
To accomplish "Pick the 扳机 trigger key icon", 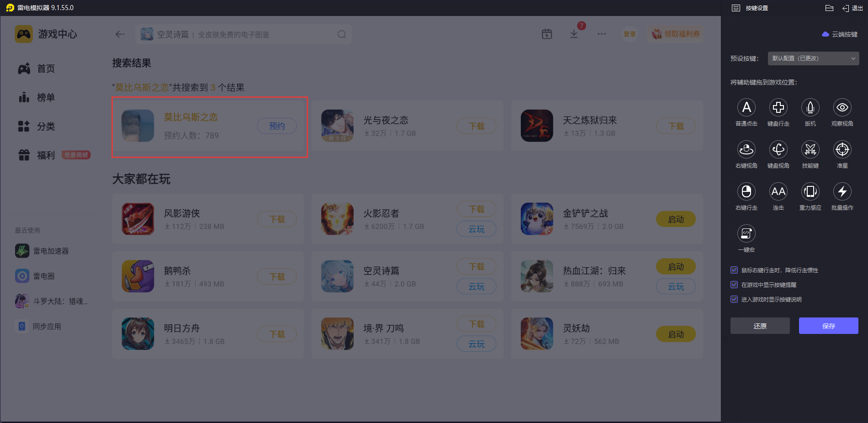I will (x=810, y=107).
